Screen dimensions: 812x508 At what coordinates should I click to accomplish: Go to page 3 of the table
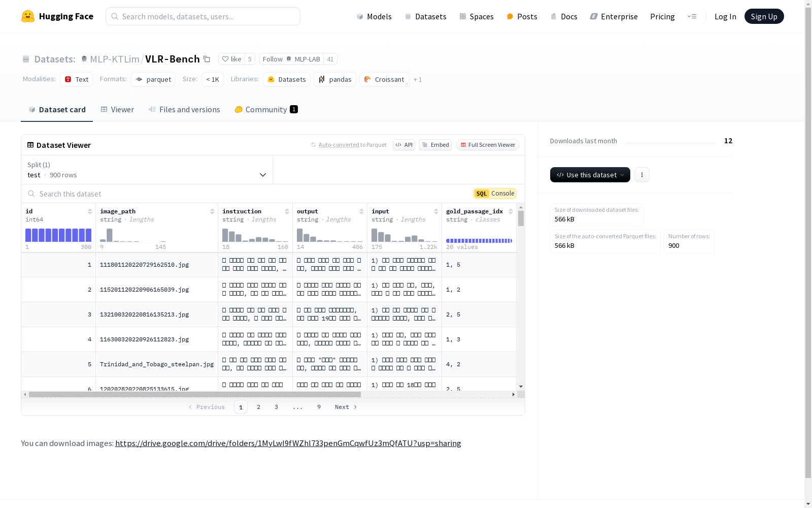(x=276, y=407)
